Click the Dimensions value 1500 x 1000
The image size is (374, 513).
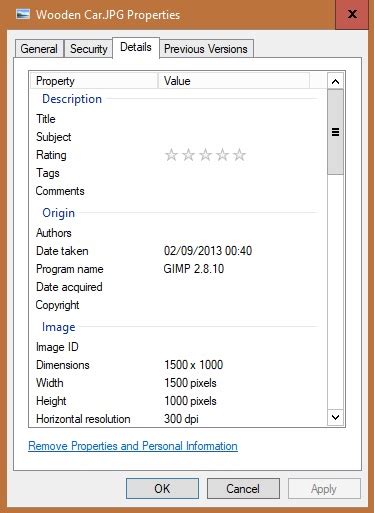193,365
